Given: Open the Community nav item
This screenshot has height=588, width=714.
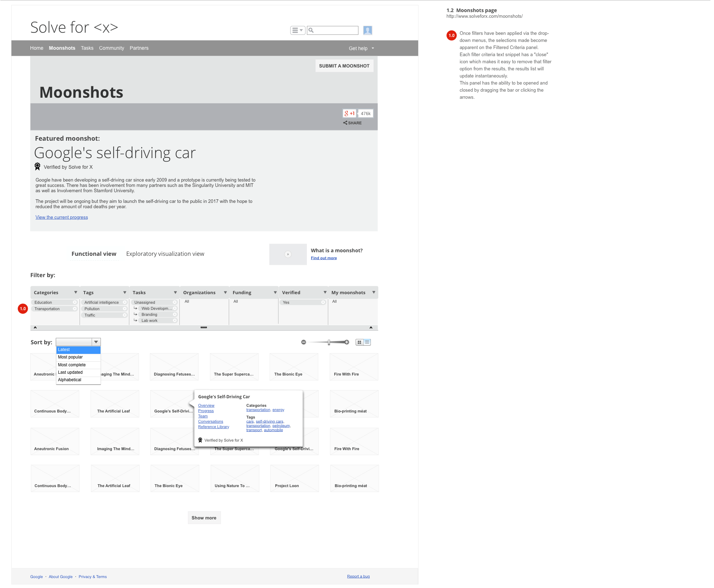Looking at the screenshot, I should coord(112,48).
